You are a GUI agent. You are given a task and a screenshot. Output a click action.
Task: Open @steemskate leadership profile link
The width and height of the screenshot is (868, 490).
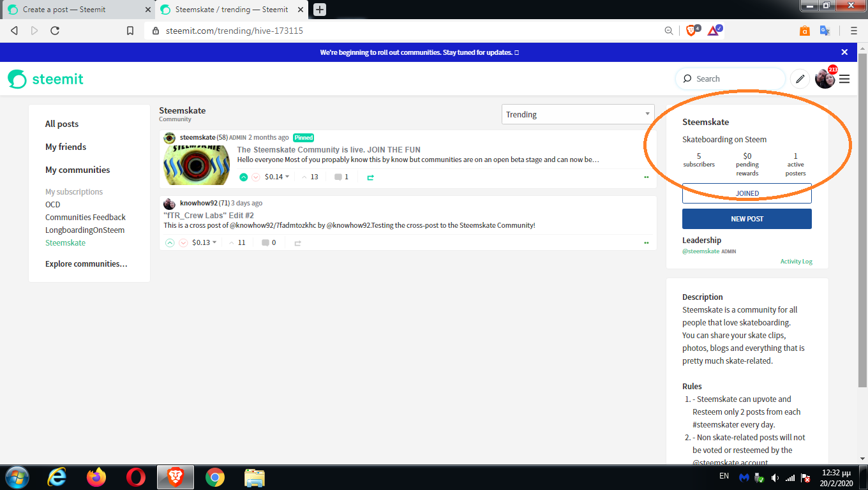point(701,251)
